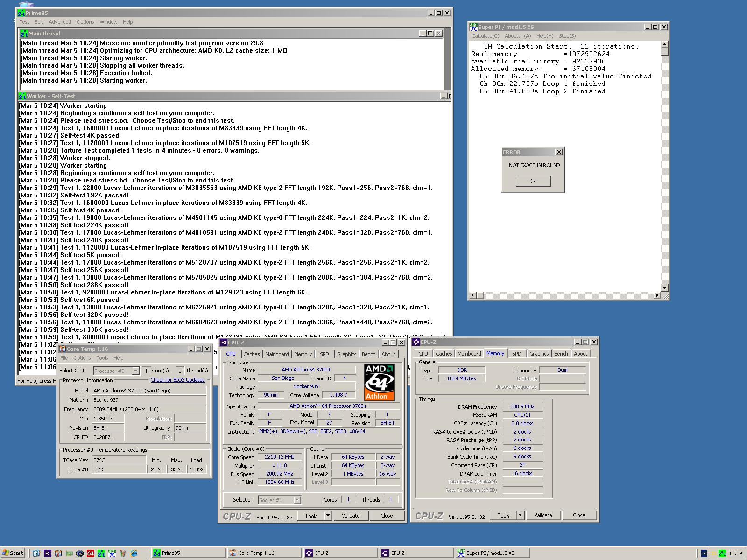This screenshot has height=560, width=747.
Task: Open SPD tab in CPU-Z Memory window
Action: point(516,354)
